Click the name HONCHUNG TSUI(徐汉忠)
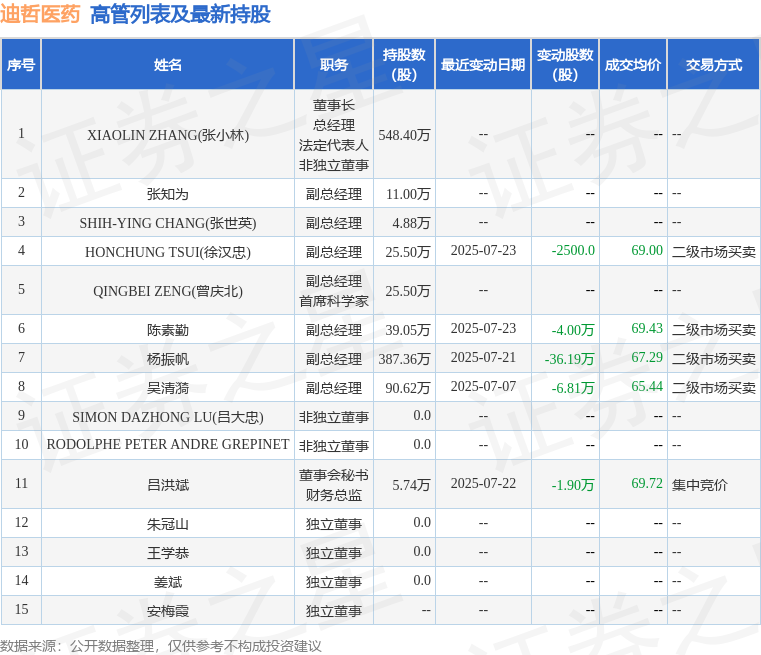This screenshot has width=761, height=655. 168,252
